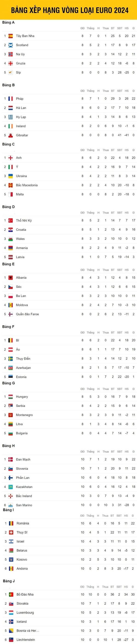Open the Hà Lan team link

point(21,108)
